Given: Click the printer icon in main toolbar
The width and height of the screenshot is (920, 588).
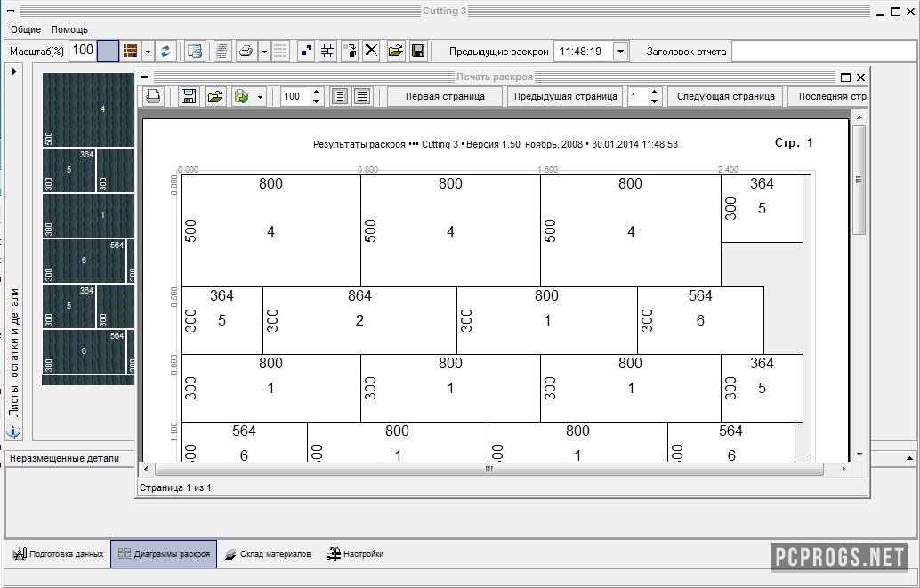Looking at the screenshot, I should [246, 52].
